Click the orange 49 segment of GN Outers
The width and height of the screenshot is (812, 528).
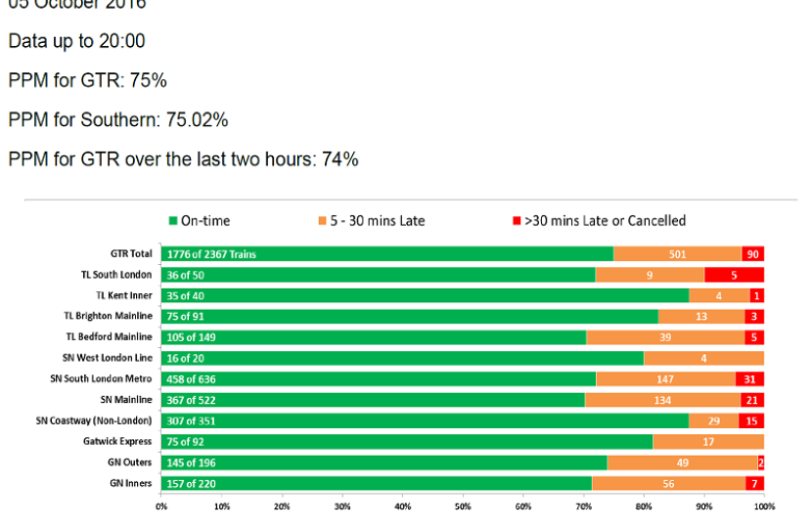point(682,462)
